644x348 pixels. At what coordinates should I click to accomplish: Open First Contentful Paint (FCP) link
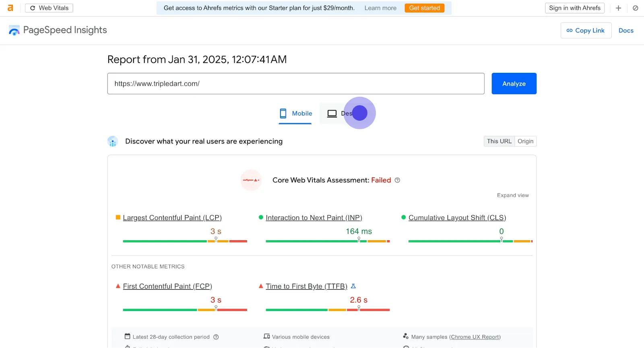pyautogui.click(x=167, y=286)
